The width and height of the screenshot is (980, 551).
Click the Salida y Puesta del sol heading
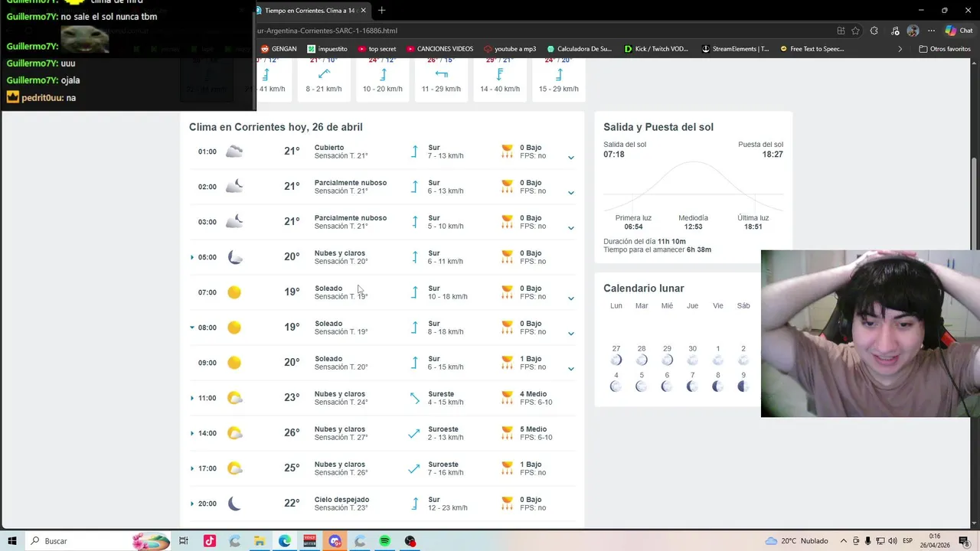tap(658, 127)
